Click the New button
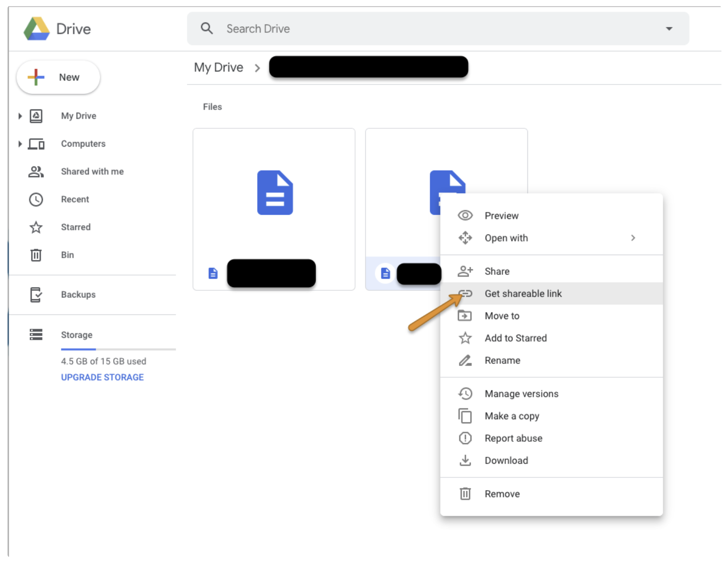728x578 pixels. (58, 78)
